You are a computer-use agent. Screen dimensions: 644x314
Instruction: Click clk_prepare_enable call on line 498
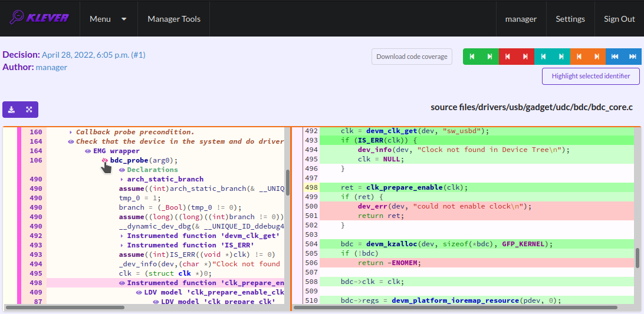(x=404, y=187)
